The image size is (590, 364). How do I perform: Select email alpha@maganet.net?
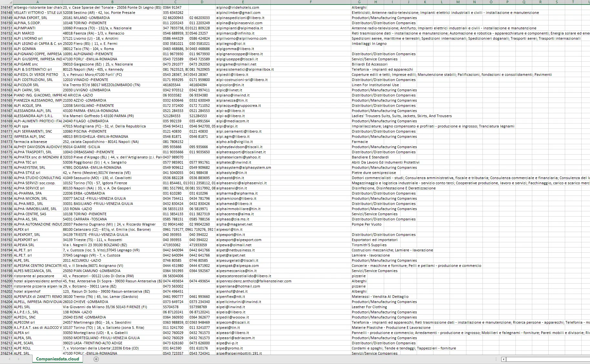(243, 224)
